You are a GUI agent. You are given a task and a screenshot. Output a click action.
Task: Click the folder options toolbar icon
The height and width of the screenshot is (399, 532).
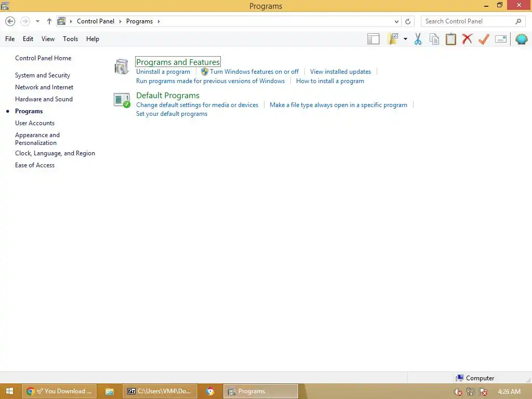click(x=393, y=39)
